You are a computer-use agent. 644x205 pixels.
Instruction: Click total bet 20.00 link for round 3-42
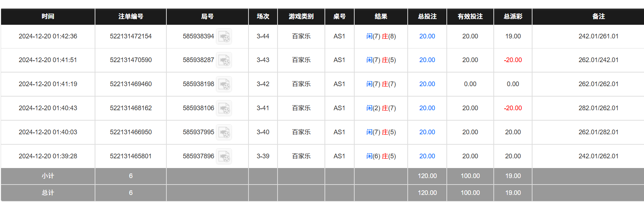pyautogui.click(x=427, y=84)
